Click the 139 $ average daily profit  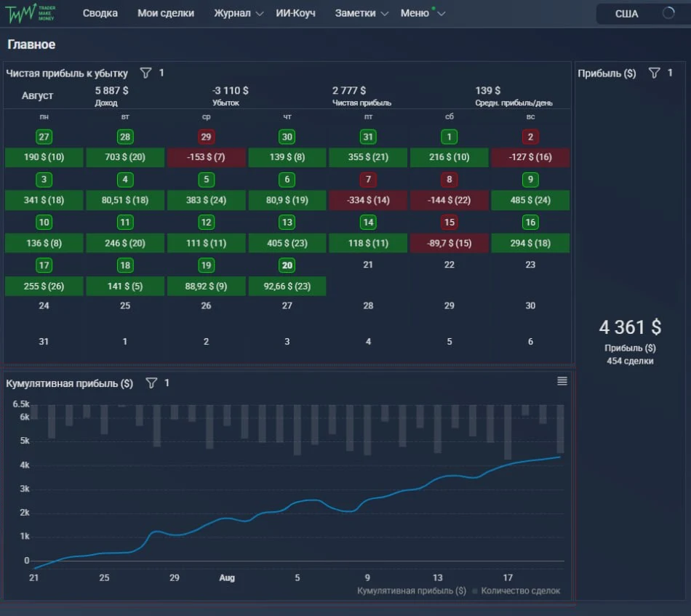coord(488,90)
